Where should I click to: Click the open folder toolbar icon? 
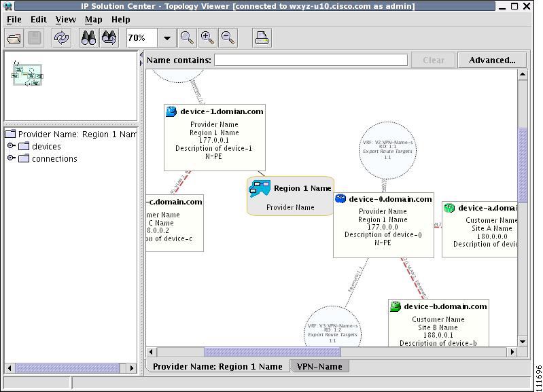tap(14, 38)
